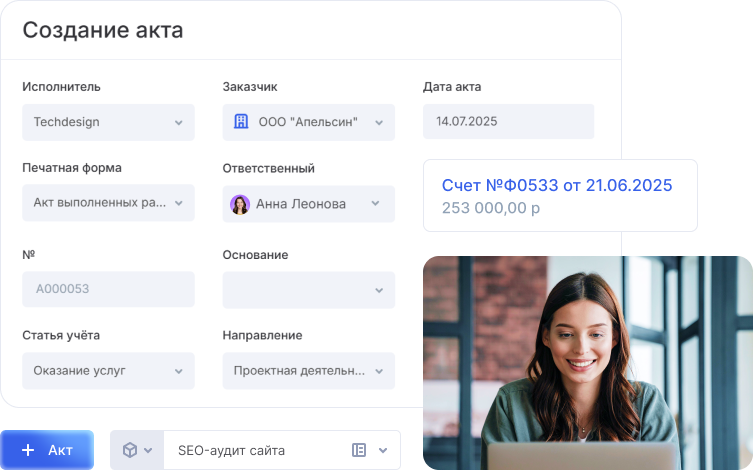Expand the Статья учёта dropdown

tap(178, 371)
